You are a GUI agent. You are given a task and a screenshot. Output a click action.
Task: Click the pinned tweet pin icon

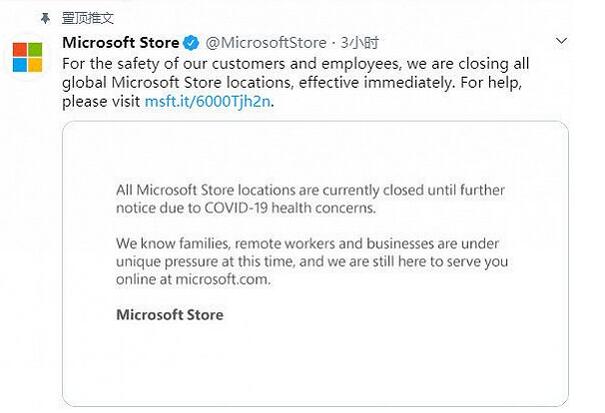click(x=45, y=17)
